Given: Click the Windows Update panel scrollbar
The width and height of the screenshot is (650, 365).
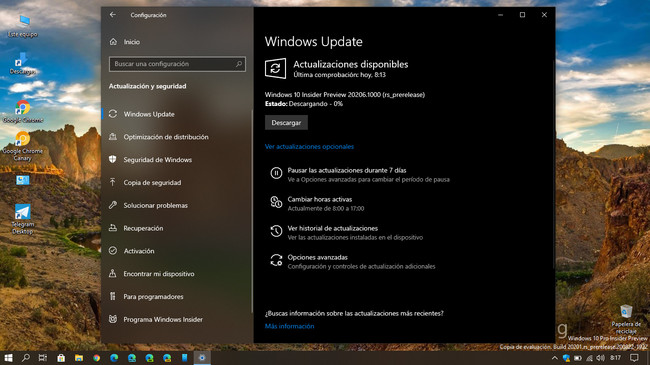Looking at the screenshot, I should (x=554, y=164).
